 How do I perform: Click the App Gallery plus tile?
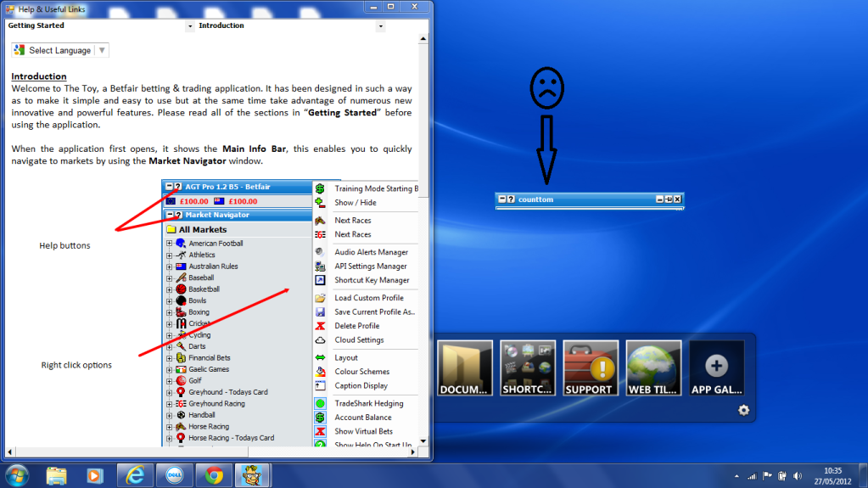(x=717, y=368)
